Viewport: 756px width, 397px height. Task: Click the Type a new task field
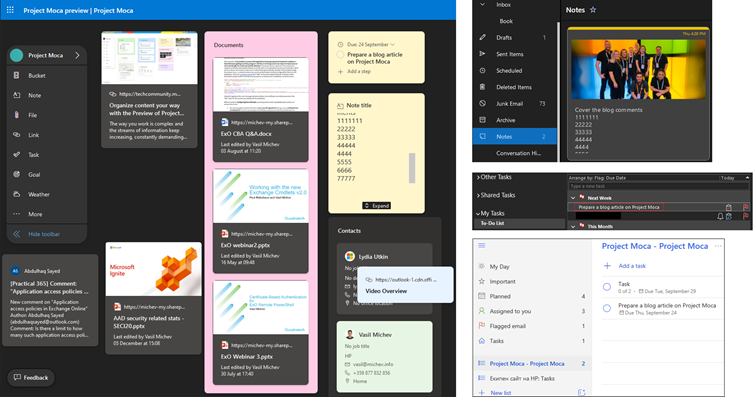coord(659,186)
